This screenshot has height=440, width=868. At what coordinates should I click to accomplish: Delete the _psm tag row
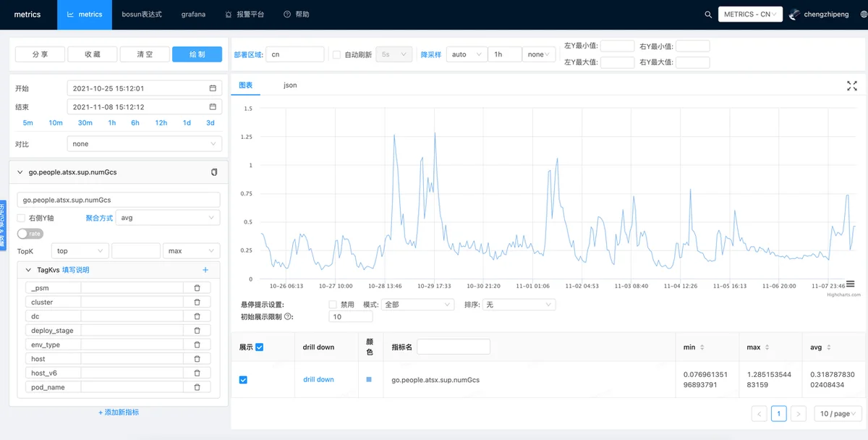[x=197, y=288]
